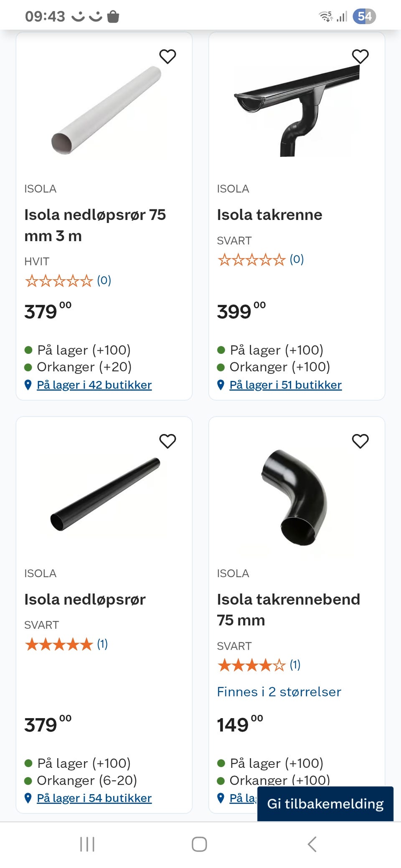The width and height of the screenshot is (401, 868).
Task: Tap heart icon on Isola takrennebend
Action: tap(360, 441)
